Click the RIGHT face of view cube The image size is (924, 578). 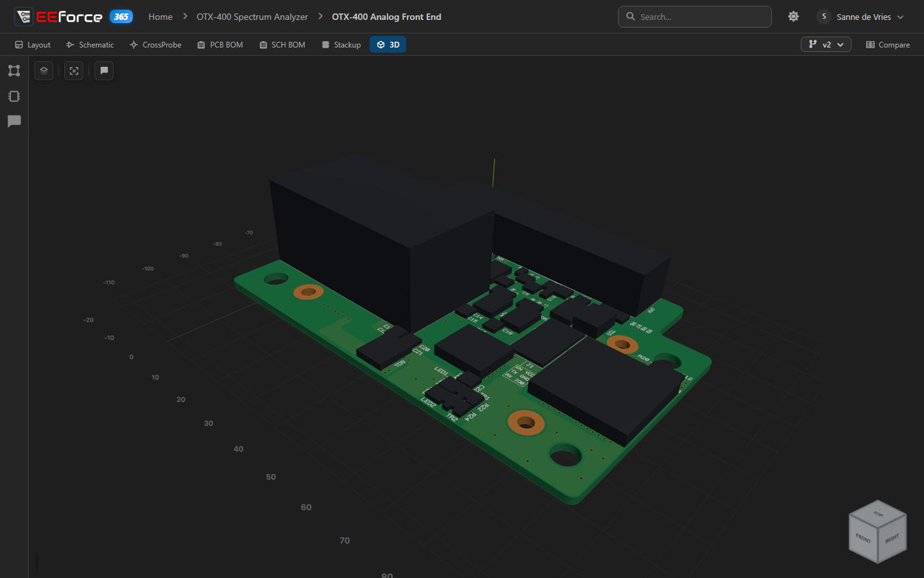pyautogui.click(x=892, y=538)
